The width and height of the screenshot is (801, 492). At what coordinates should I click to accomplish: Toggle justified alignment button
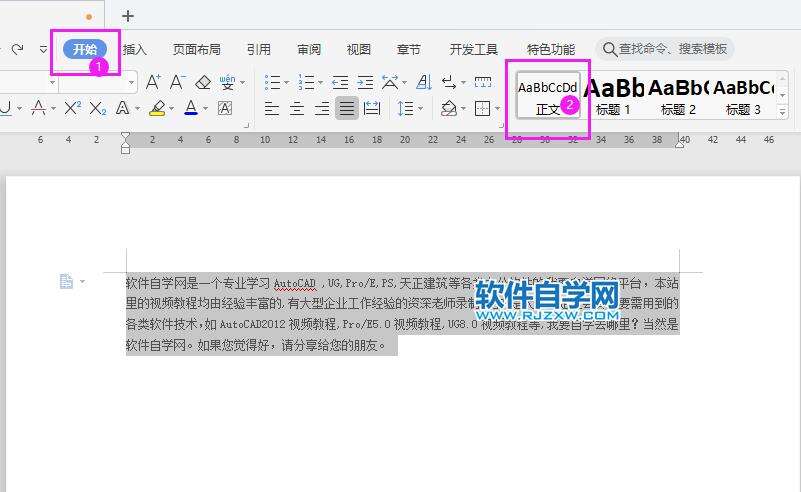point(347,108)
